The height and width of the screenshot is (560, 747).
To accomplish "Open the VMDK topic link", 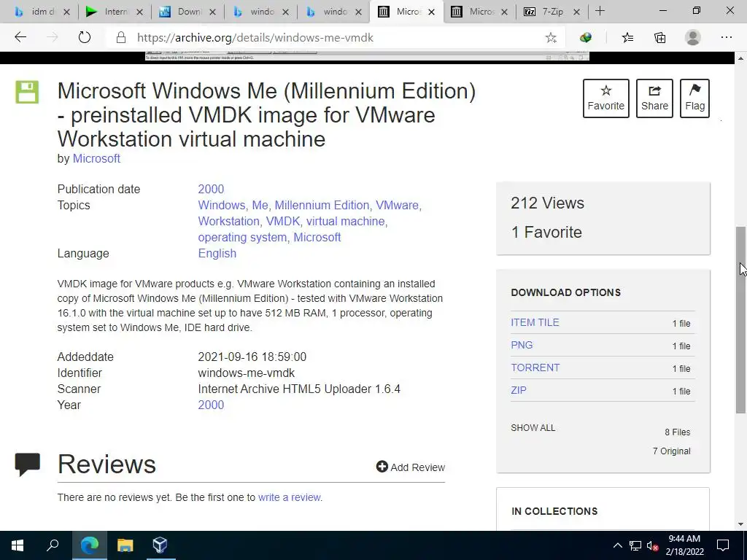I will tap(282, 222).
